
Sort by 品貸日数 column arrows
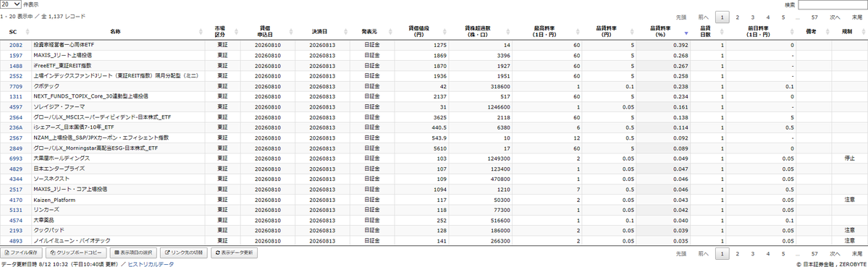click(x=721, y=32)
